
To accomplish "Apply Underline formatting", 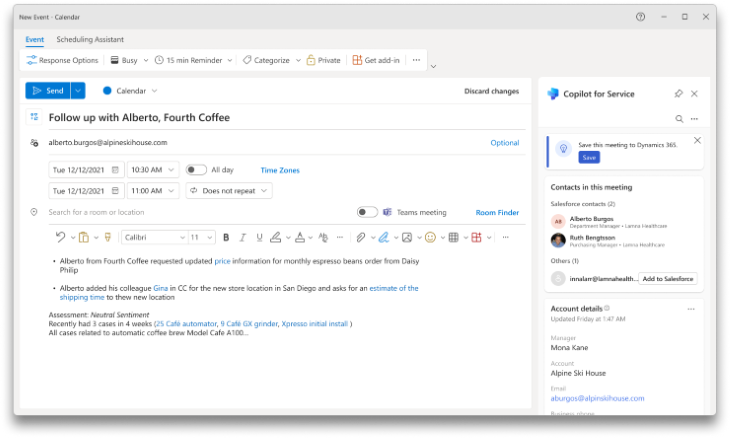I will coord(259,237).
